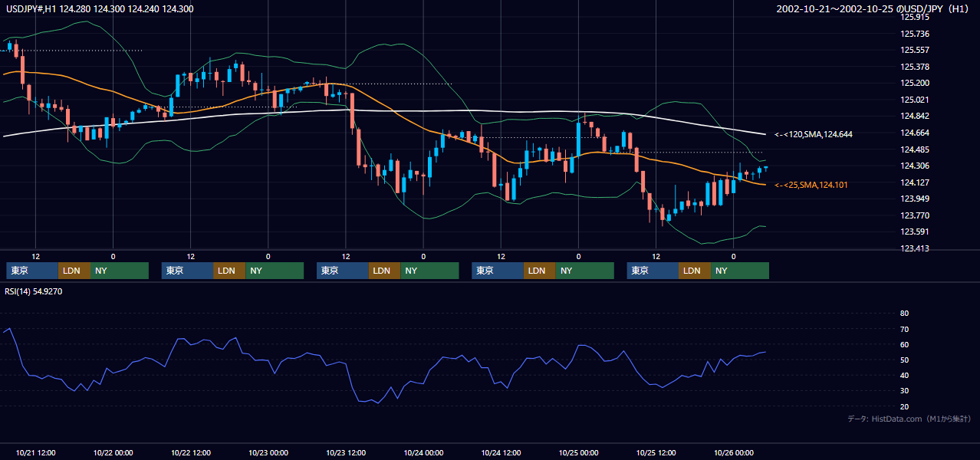Select the 10/24 00:00 time axis label

click(x=423, y=452)
